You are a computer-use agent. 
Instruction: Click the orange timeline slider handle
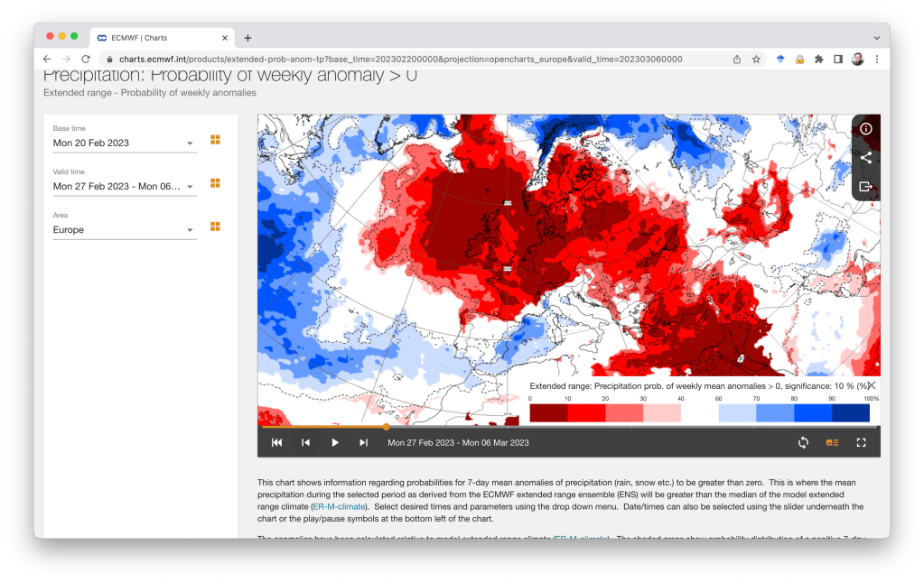point(387,427)
